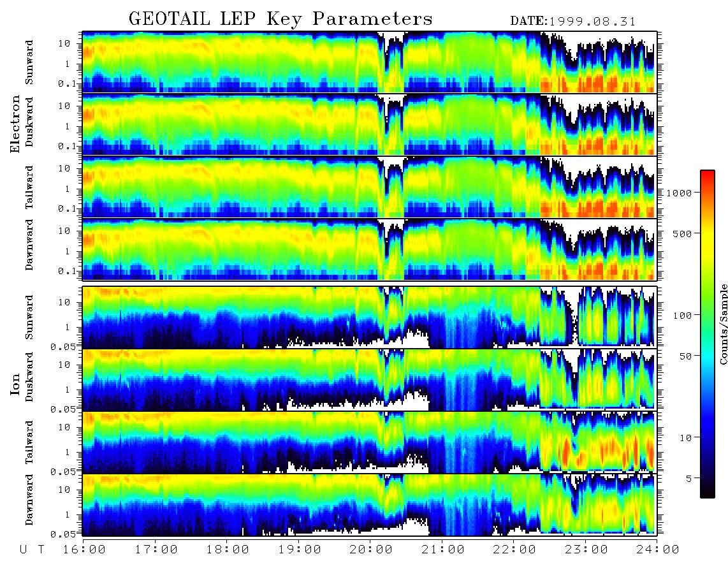Click the 19:00 time tick label
This screenshot has height=561, width=728.
pos(300,550)
